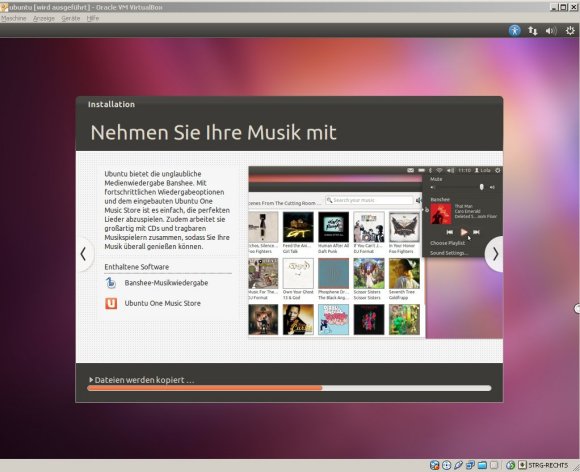
Task: Click the optical disc status icon
Action: (x=446, y=465)
